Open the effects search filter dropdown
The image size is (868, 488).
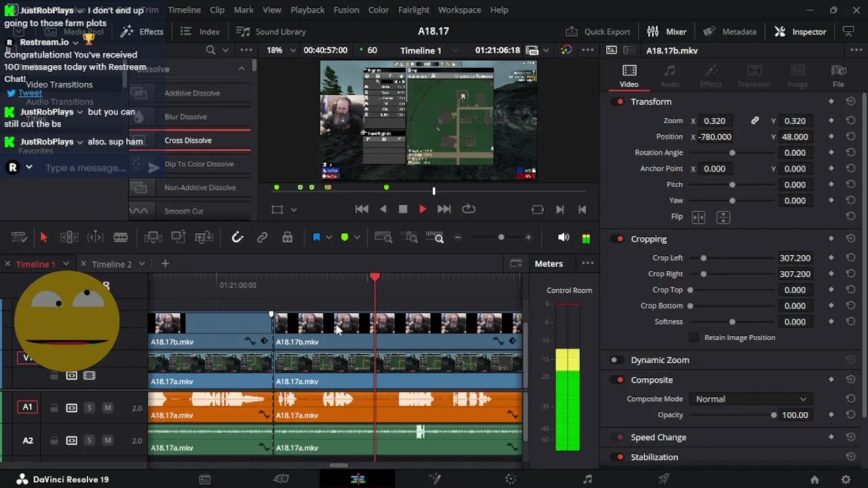(226, 50)
